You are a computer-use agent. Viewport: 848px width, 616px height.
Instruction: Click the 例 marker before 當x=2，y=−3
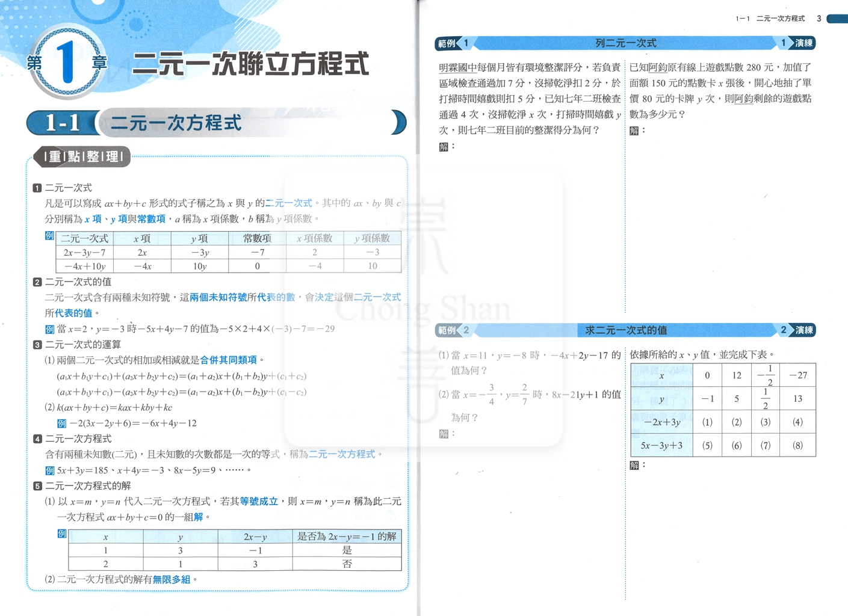click(x=50, y=329)
